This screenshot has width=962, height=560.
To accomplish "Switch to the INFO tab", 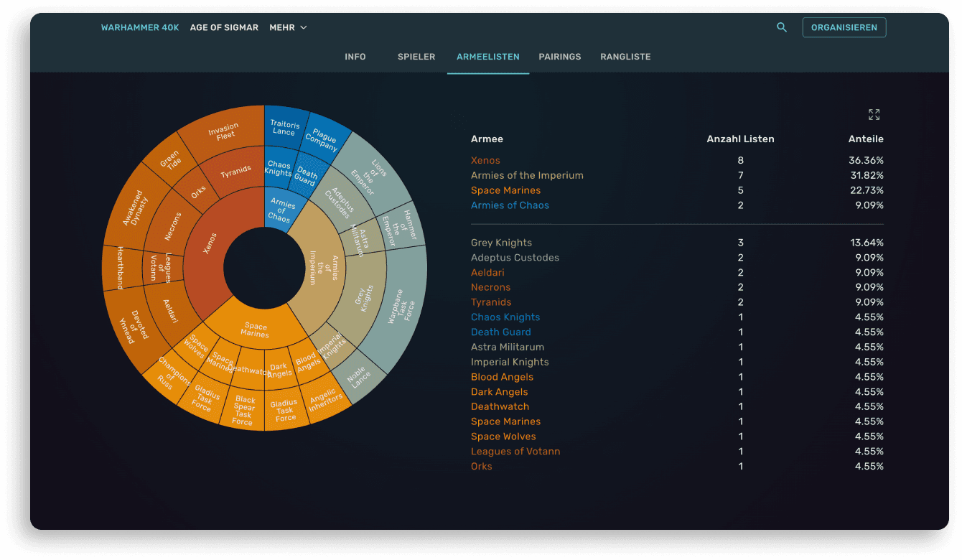I will 355,57.
